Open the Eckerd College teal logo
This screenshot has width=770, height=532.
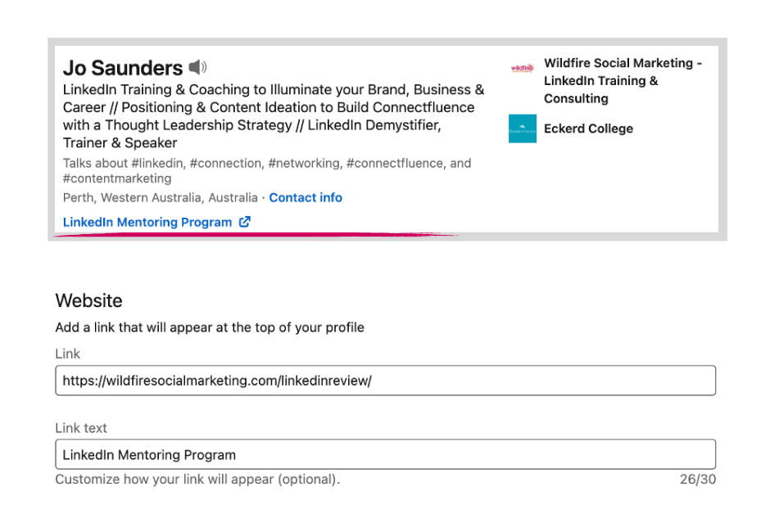[x=523, y=128]
